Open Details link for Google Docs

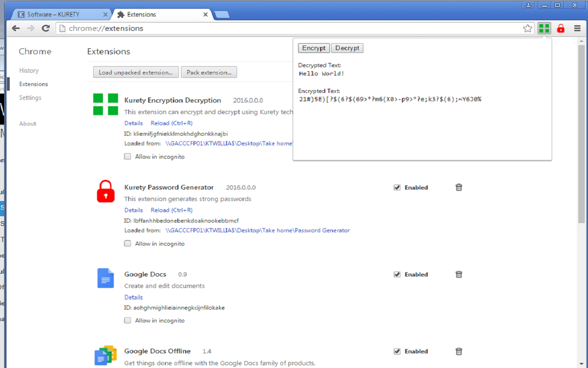[134, 297]
